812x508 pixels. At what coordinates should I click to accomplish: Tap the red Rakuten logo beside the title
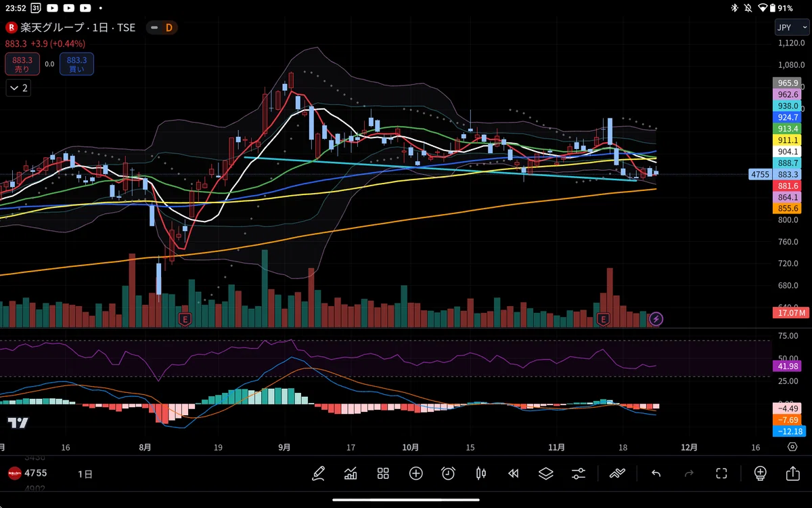coord(12,28)
